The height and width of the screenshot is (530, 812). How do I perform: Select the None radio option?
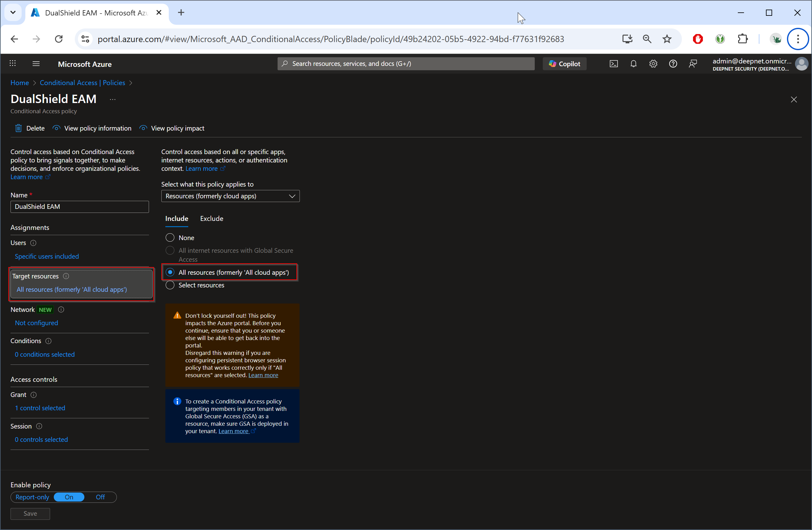click(170, 238)
